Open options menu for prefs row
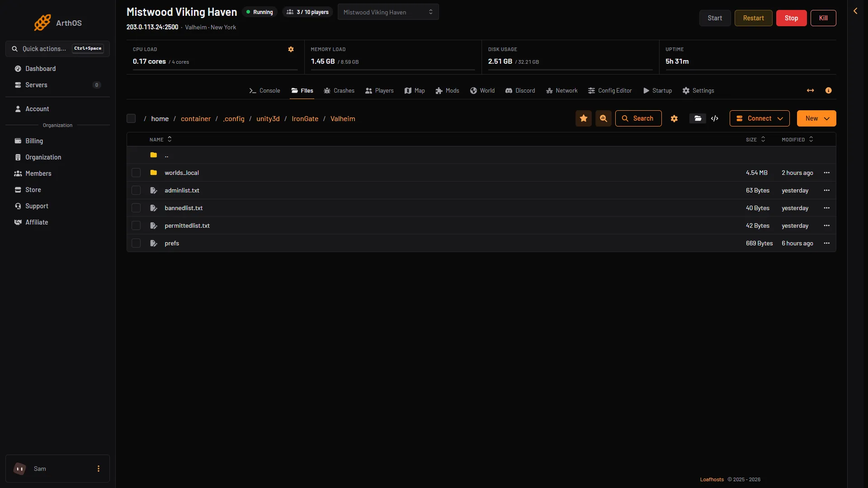The image size is (868, 488). [x=827, y=243]
